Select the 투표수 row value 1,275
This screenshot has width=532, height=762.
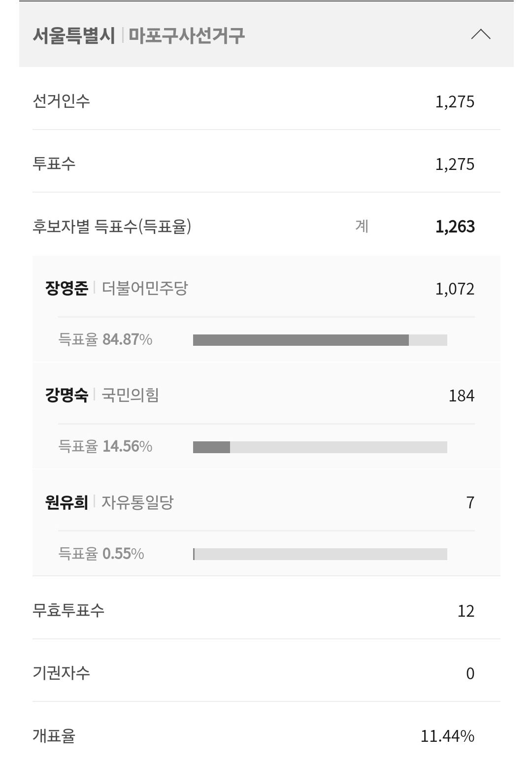tap(455, 164)
